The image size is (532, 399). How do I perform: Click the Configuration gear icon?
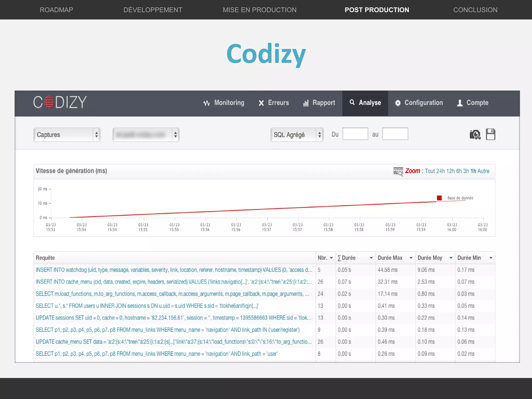coord(398,103)
